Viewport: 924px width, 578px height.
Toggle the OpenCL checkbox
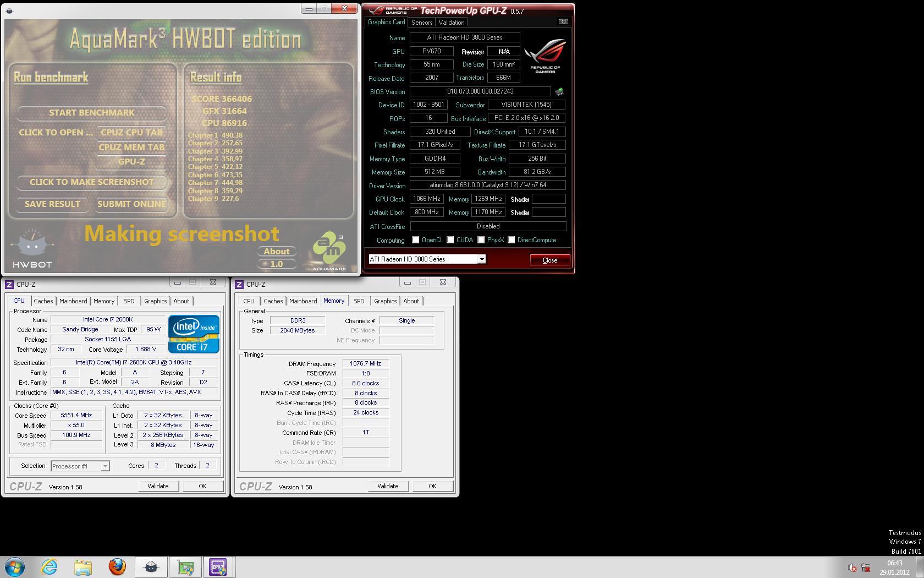click(x=416, y=240)
